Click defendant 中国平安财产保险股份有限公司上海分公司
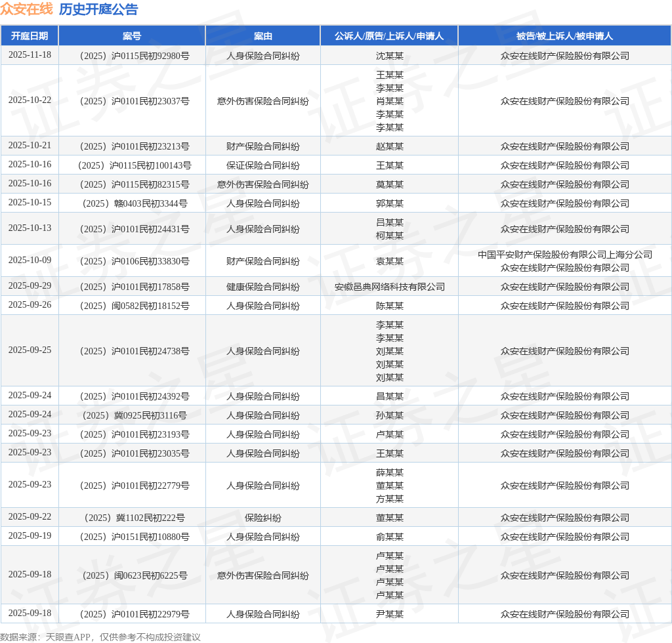This screenshot has height=643, width=672. pos(565,255)
